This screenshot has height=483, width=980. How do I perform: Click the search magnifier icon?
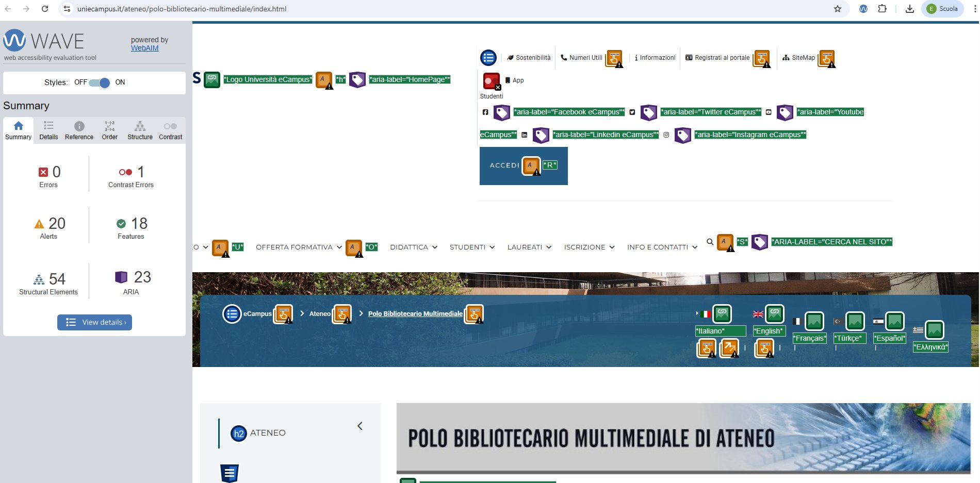pos(710,242)
